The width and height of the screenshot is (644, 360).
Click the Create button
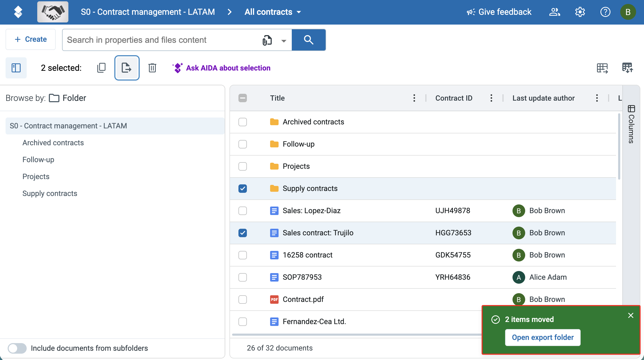(x=31, y=39)
